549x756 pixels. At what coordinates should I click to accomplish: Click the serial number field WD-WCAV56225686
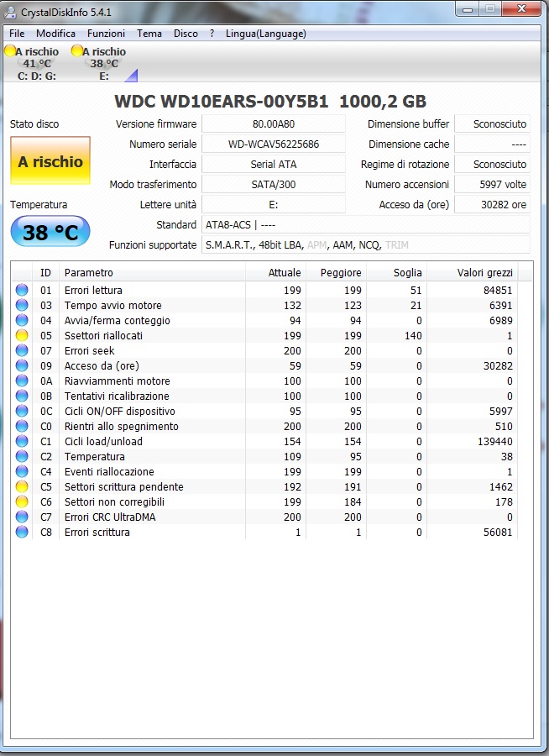pos(274,144)
